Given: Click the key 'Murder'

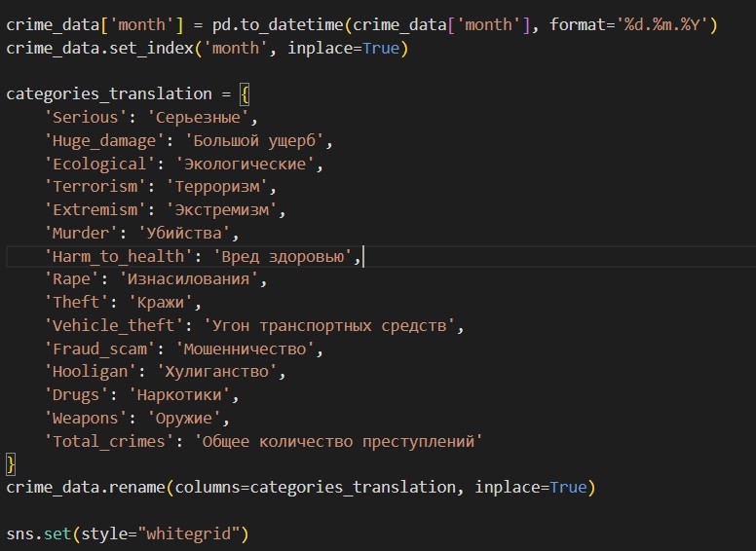Looking at the screenshot, I should click(81, 233).
